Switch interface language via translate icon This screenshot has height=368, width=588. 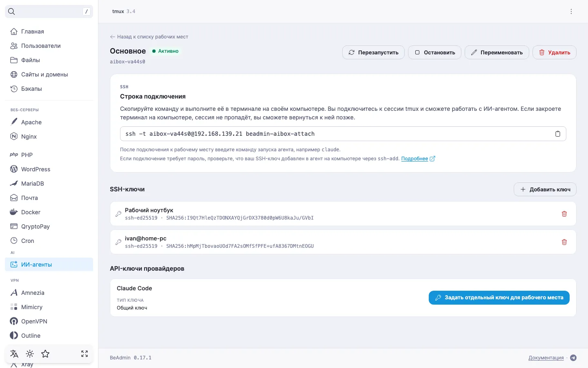(14, 354)
